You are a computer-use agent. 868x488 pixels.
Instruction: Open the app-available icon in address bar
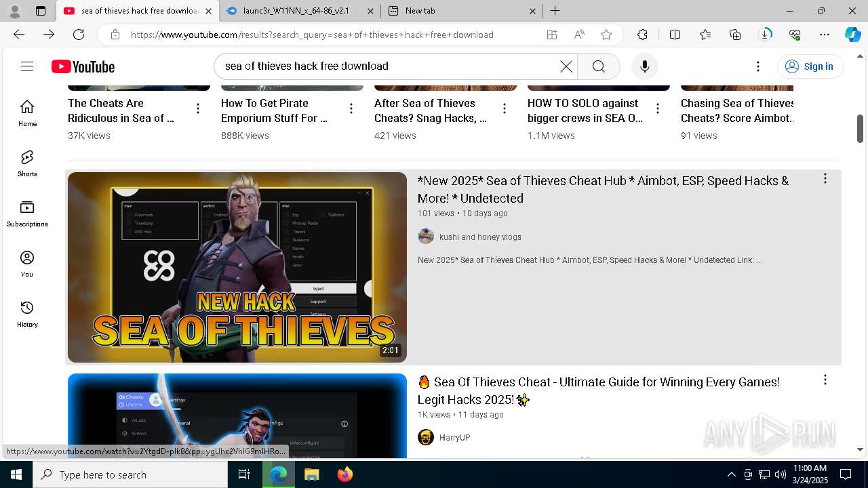[552, 35]
